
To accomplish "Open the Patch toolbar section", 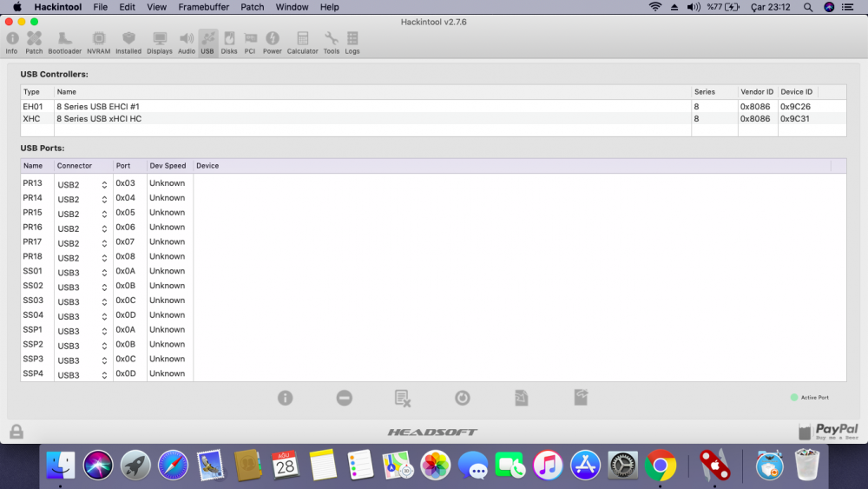I will (x=34, y=43).
